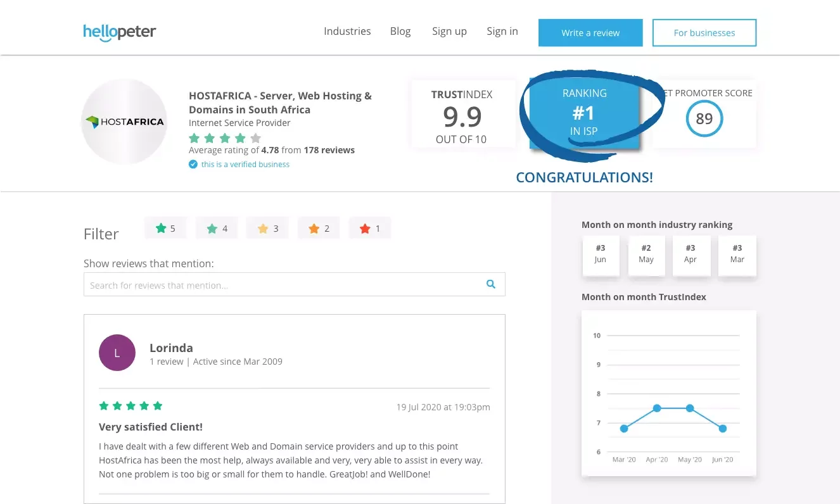
Task: Click the verified business checkmark badge
Action: 193,164
